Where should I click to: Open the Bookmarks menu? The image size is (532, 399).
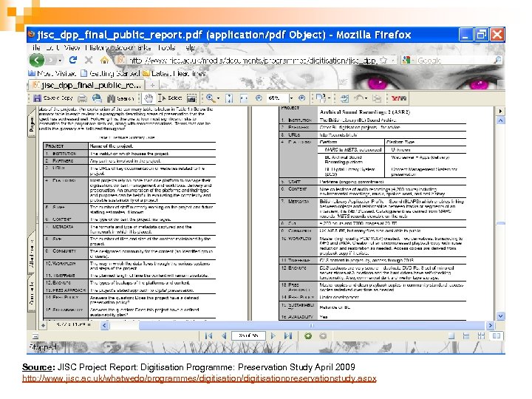point(133,47)
